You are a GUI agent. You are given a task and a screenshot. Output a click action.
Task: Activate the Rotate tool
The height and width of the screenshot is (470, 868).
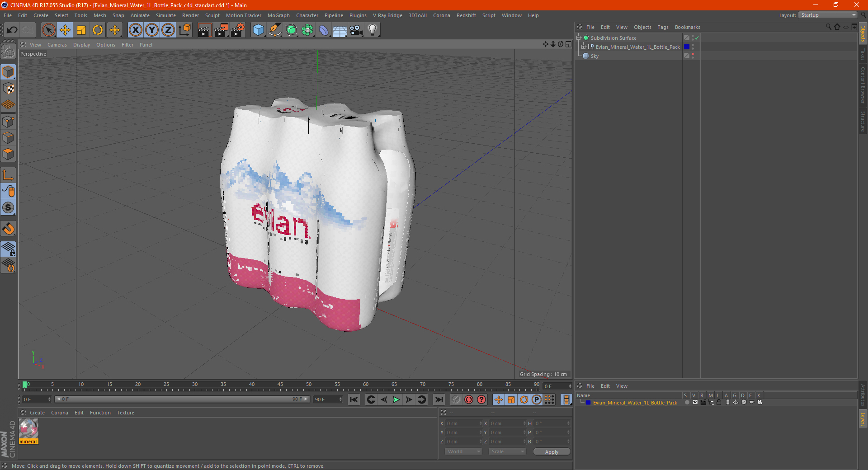click(98, 30)
